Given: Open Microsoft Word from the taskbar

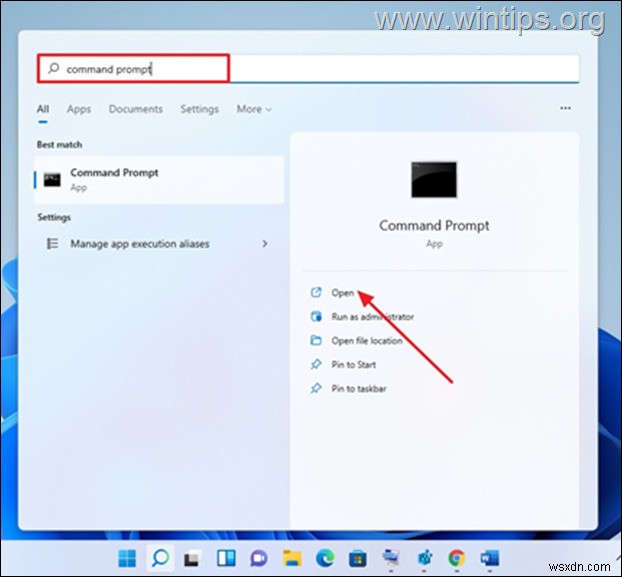Looking at the screenshot, I should (490, 558).
